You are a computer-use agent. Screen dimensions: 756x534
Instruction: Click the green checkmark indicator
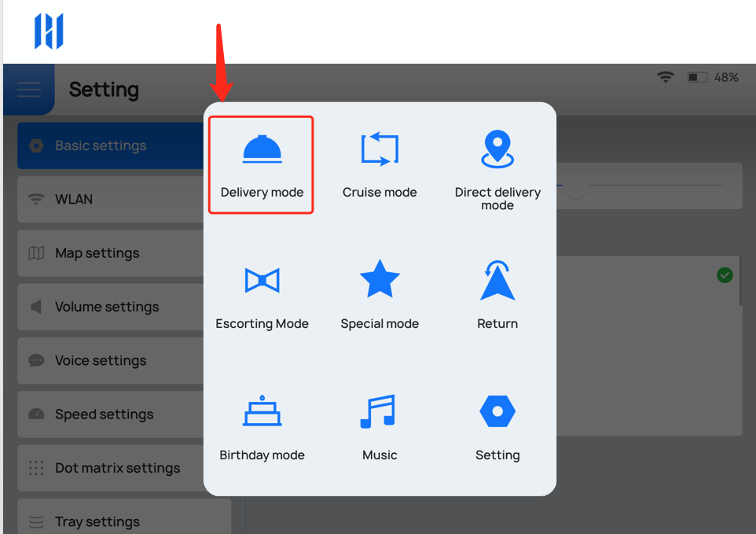725,275
